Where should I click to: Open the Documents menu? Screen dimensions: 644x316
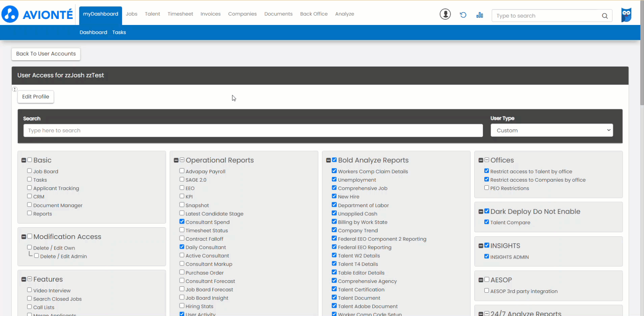coord(278,14)
